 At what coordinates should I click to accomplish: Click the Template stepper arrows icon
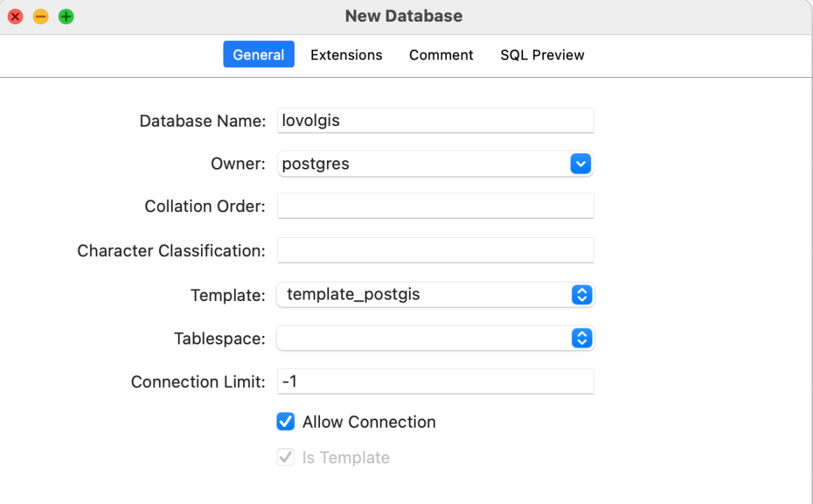[x=582, y=295]
